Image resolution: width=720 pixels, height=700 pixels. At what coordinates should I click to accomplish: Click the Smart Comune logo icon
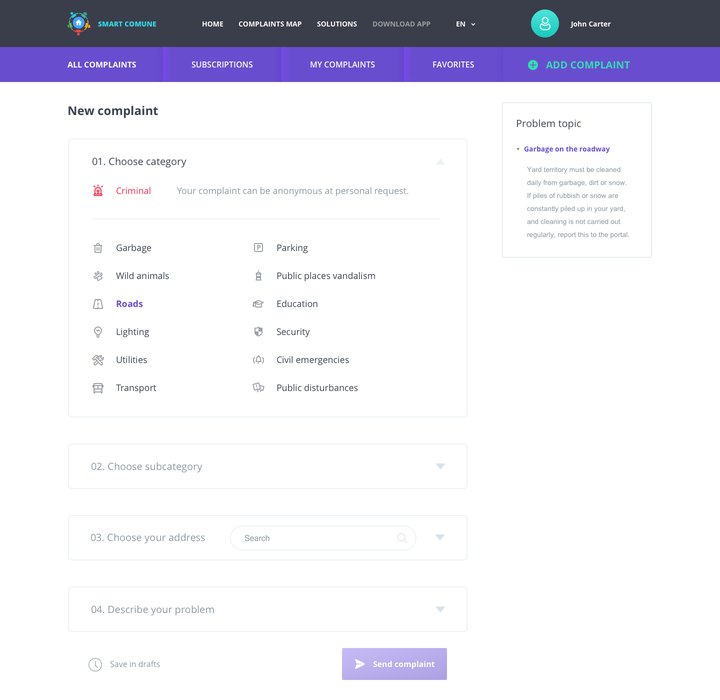79,23
